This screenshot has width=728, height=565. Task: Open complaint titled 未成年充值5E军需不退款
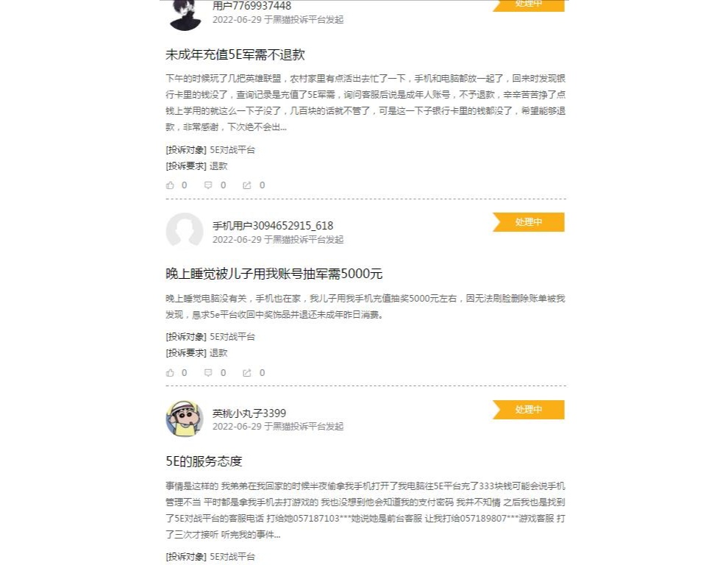235,55
